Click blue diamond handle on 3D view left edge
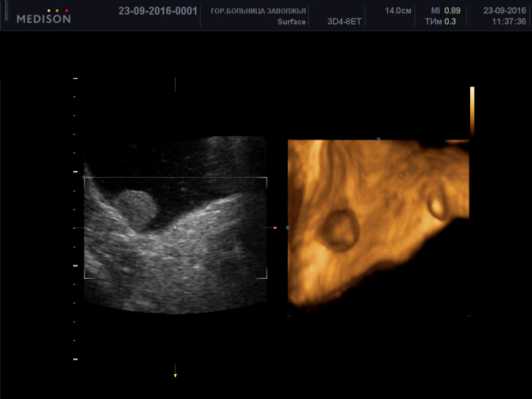 point(288,227)
